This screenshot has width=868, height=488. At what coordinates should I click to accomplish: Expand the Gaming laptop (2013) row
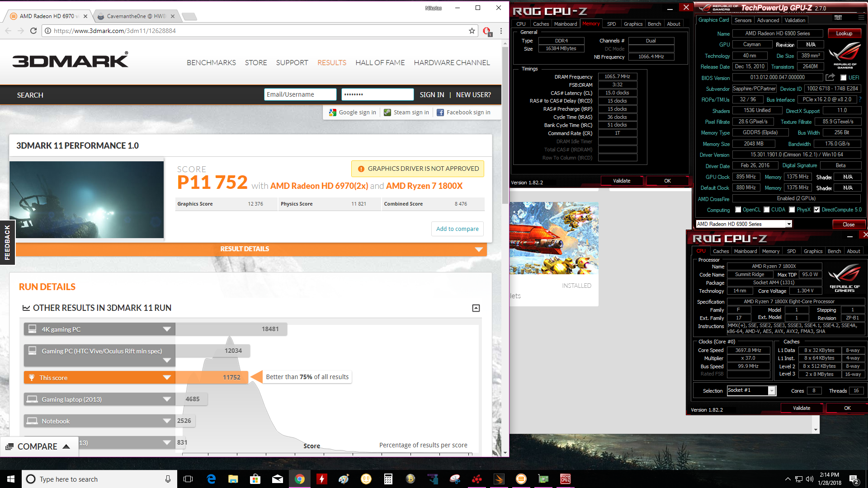coord(167,399)
